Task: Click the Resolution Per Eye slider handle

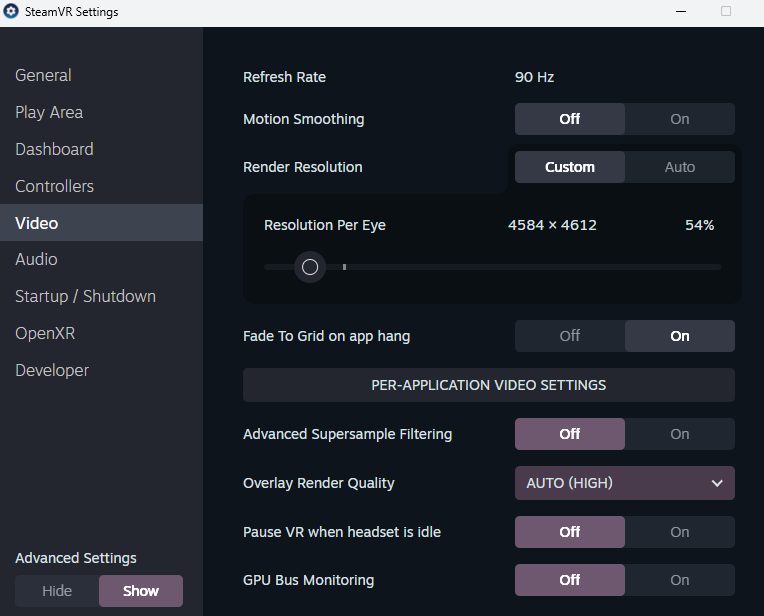Action: point(310,267)
